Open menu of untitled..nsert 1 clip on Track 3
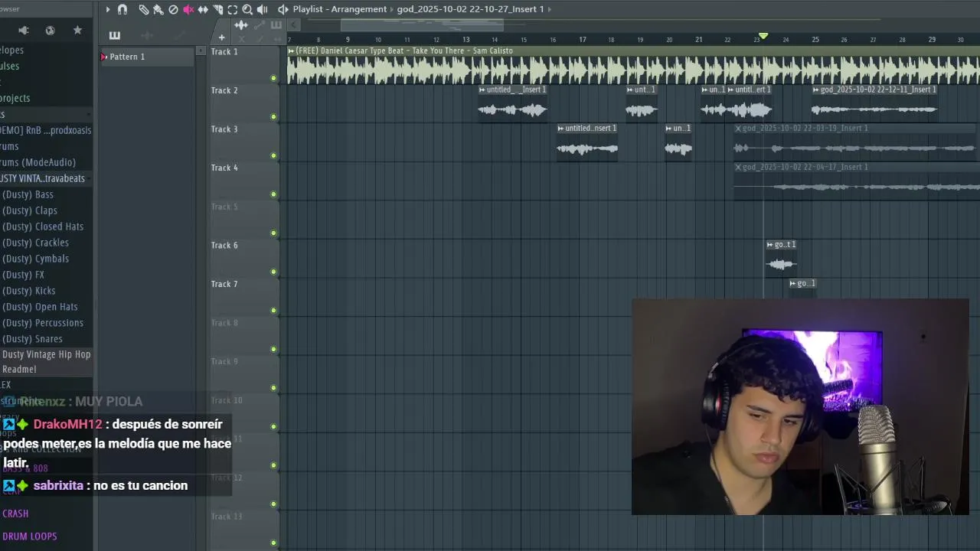 point(560,129)
